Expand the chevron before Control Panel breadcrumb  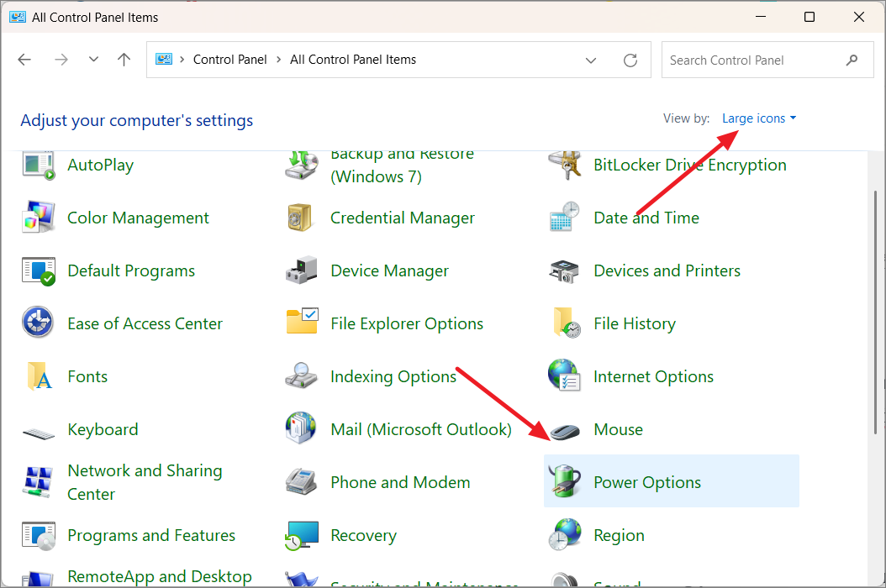(x=182, y=60)
